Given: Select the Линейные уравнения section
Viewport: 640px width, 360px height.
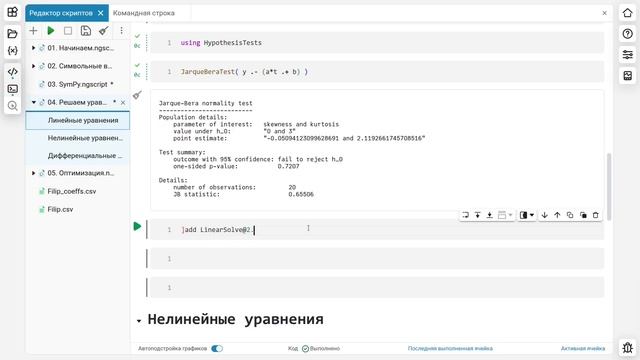Looking at the screenshot, I should pyautogui.click(x=78, y=120).
